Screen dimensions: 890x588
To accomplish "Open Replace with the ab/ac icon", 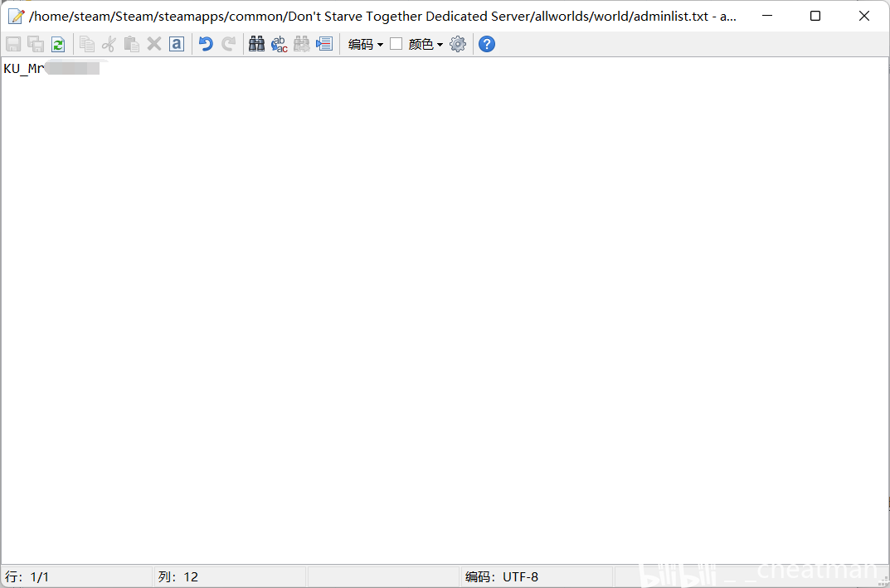I will [x=280, y=44].
